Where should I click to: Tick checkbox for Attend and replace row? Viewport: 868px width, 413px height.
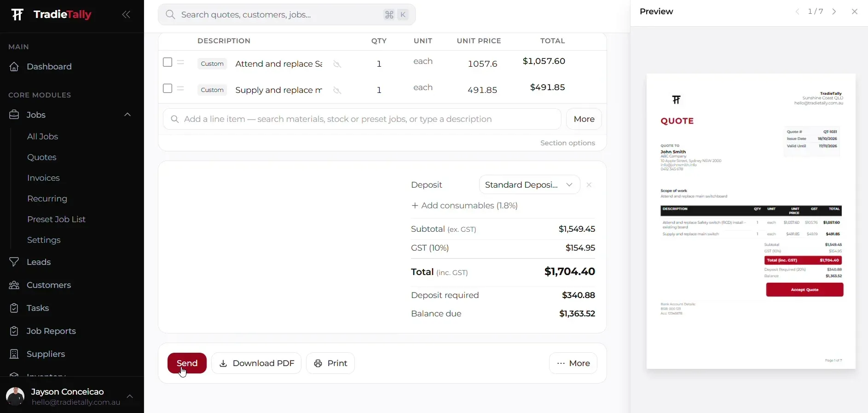click(168, 62)
